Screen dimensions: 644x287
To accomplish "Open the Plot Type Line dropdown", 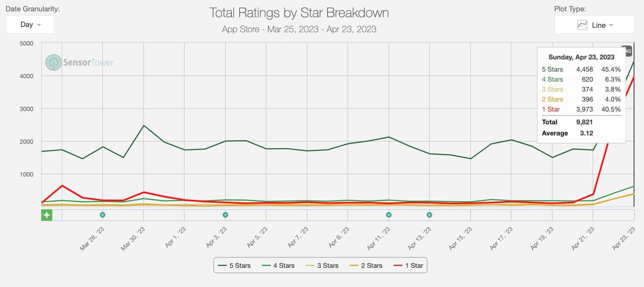I will 594,25.
